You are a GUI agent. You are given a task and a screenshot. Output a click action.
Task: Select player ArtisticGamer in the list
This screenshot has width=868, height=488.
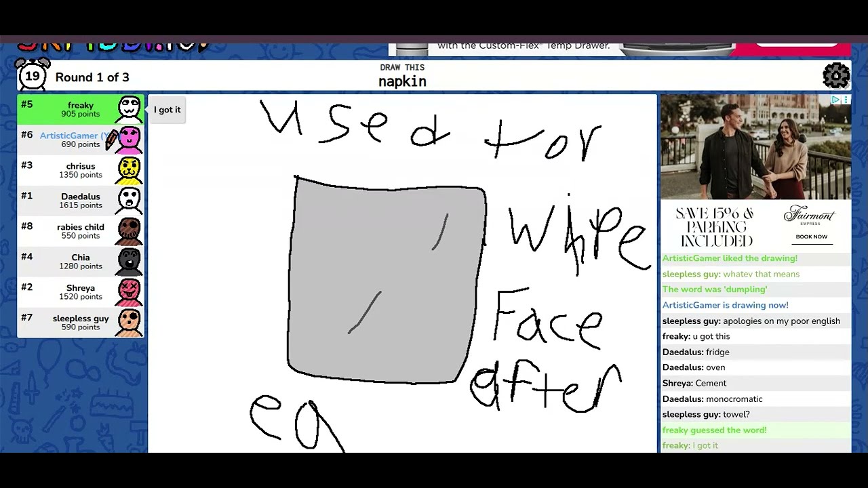81,139
